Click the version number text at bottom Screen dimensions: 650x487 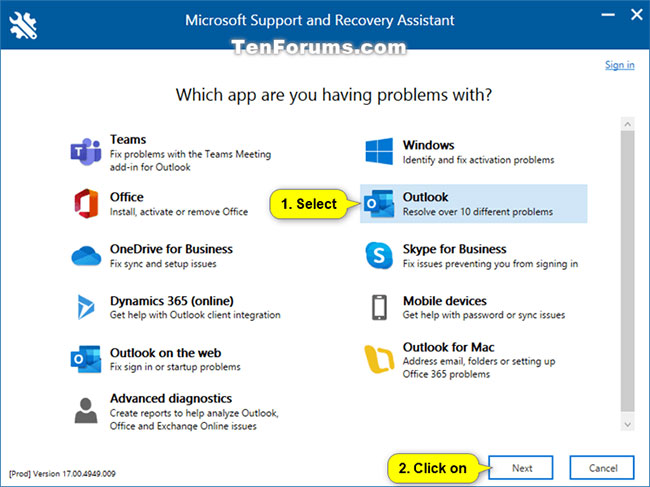[62, 473]
